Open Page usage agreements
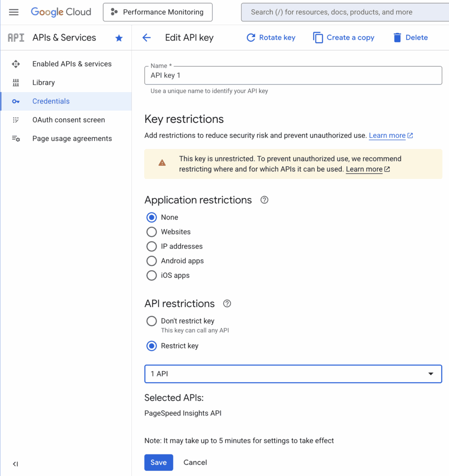 pyautogui.click(x=72, y=138)
